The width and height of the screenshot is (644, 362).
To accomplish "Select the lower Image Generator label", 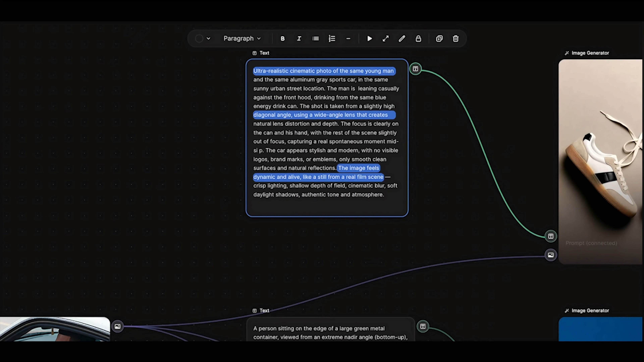I will coord(590,311).
